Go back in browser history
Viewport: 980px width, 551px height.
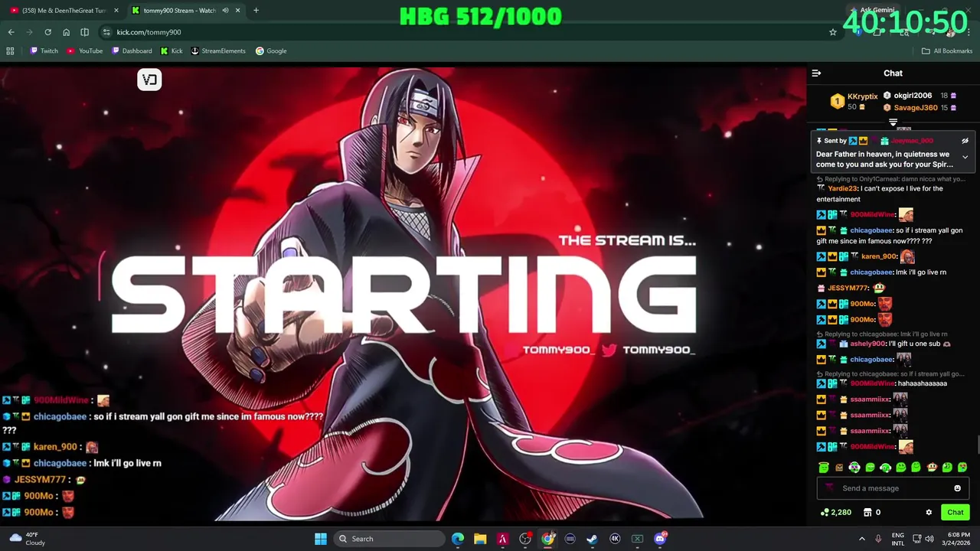pos(11,32)
